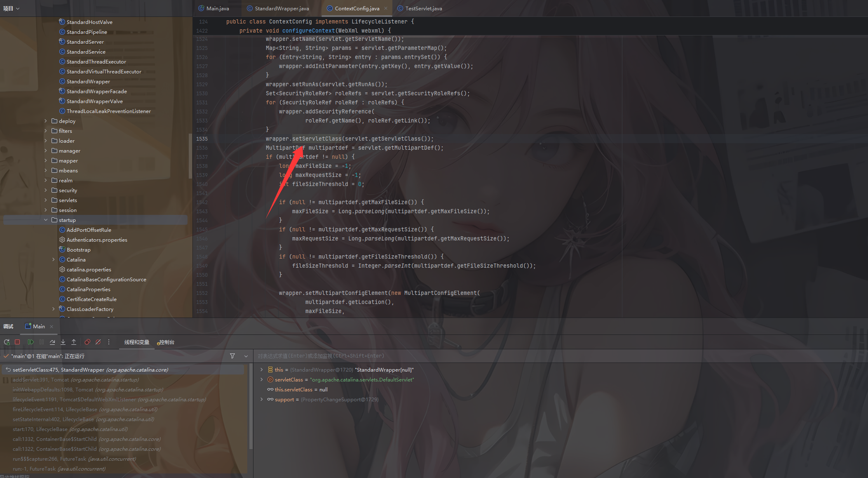Image resolution: width=868 pixels, height=478 pixels.
Task: Expand the servletClass variable node
Action: (262, 379)
